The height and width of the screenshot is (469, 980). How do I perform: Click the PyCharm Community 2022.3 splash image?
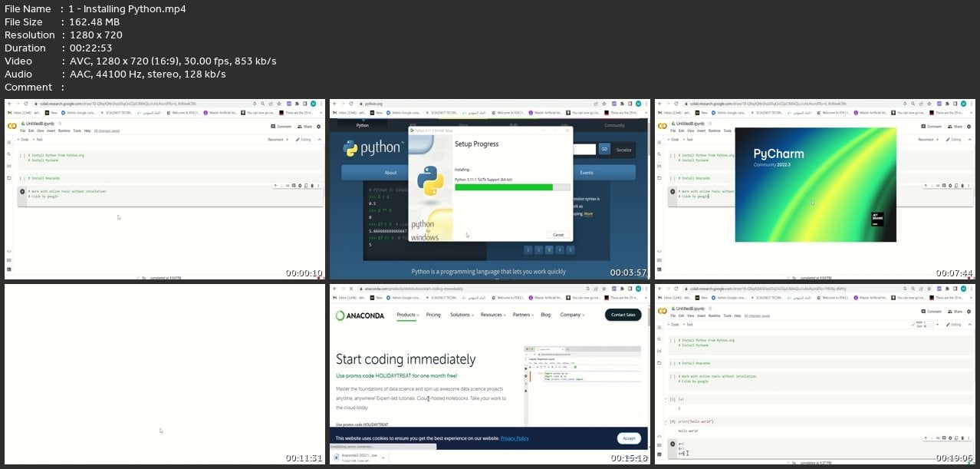[816, 184]
